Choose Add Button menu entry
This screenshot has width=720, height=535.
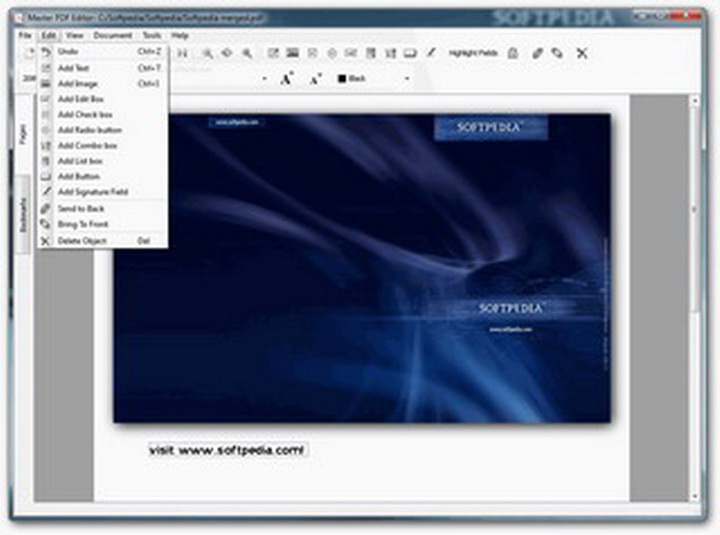[x=103, y=176]
